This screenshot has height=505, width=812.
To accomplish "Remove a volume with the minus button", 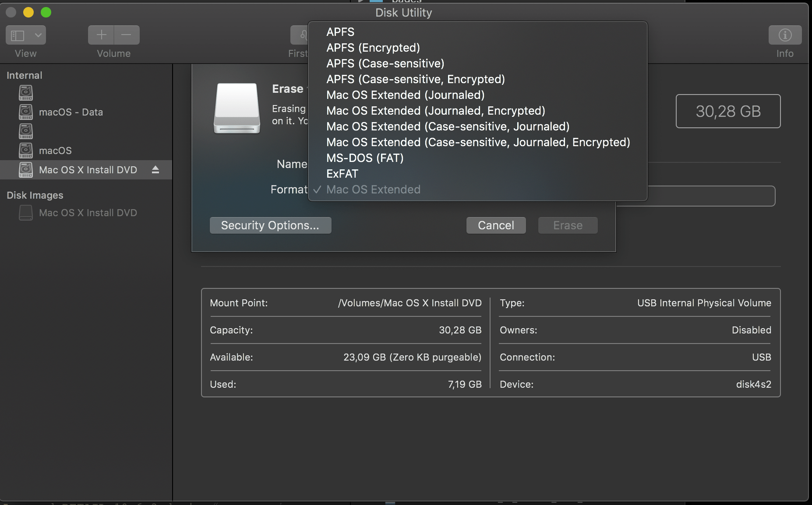I will 127,35.
